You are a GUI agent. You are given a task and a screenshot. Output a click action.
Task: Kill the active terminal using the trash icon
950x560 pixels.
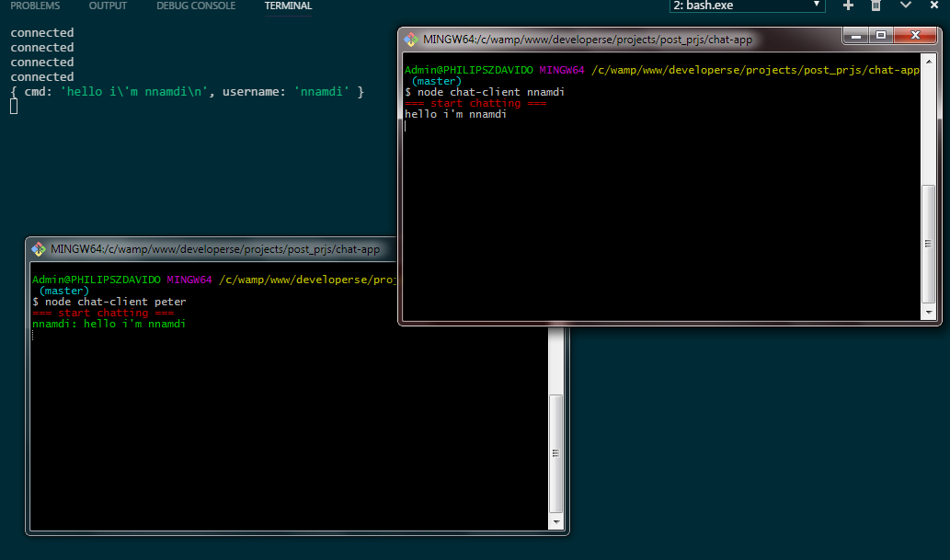pos(876,6)
